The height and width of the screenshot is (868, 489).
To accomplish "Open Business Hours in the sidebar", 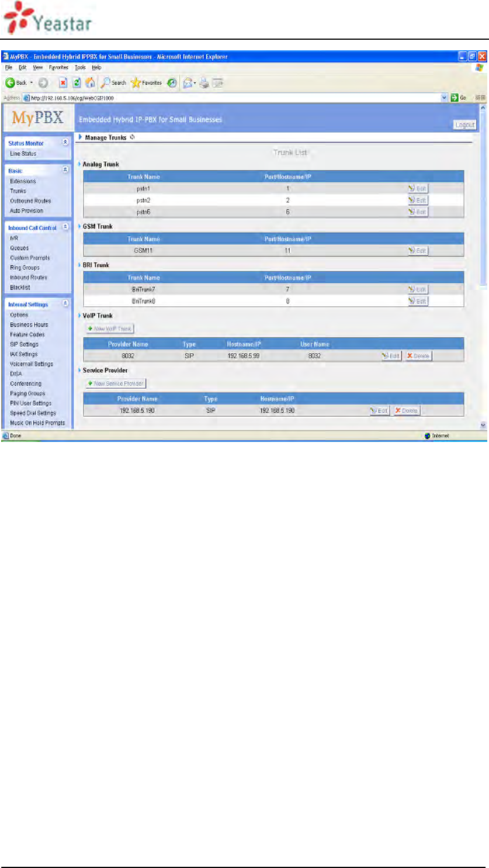I will [29, 325].
